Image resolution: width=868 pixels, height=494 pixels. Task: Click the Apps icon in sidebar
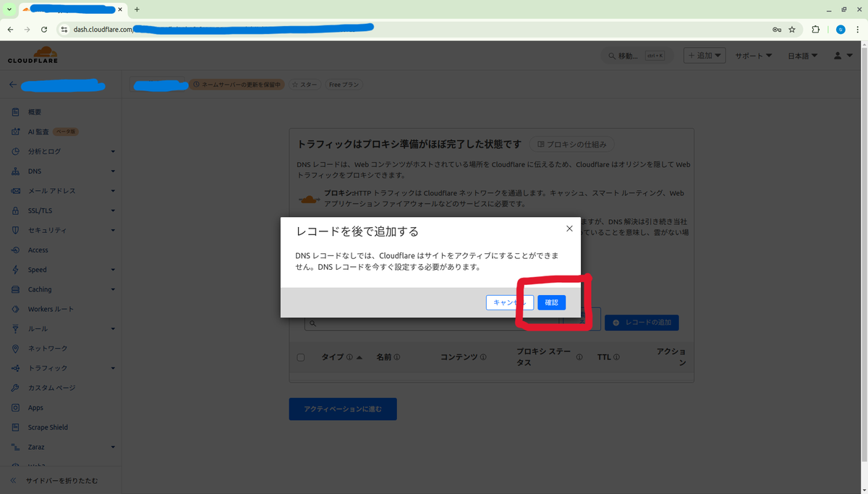tap(15, 407)
